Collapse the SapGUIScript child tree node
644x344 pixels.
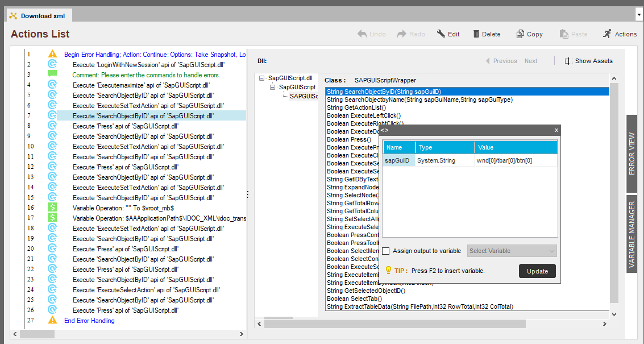click(273, 87)
